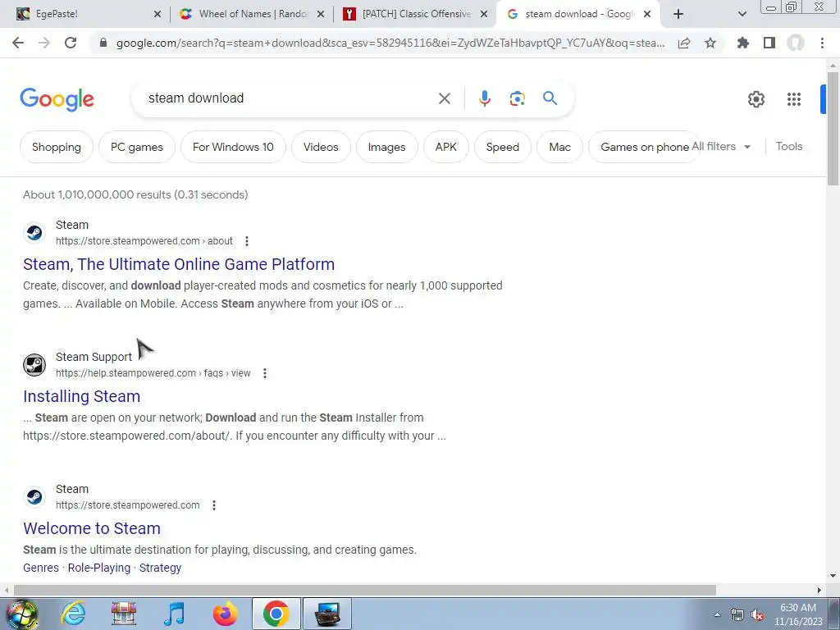Click the taskbar clock showing 6:30 AM
Viewport: 840px width, 630px height.
pyautogui.click(x=797, y=614)
